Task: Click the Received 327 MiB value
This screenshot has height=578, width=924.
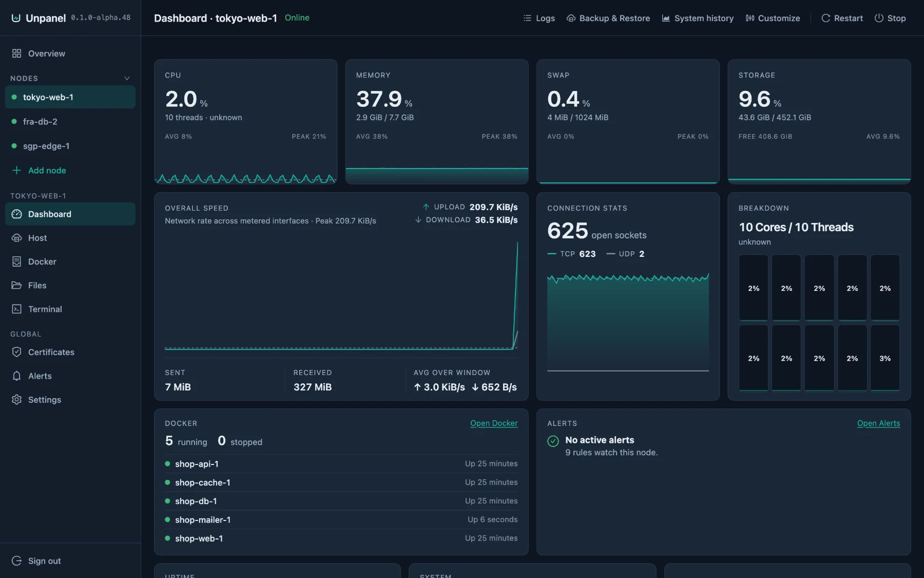Action: pyautogui.click(x=313, y=387)
